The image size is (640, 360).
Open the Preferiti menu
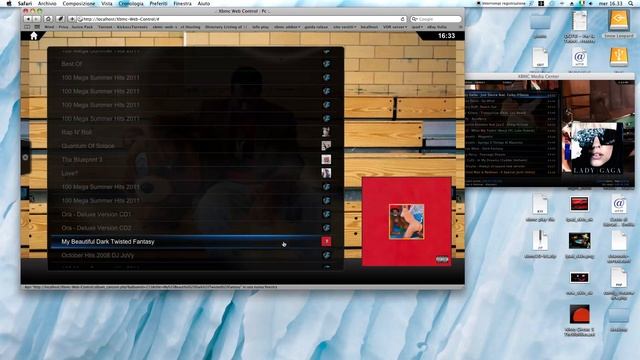[x=158, y=3]
